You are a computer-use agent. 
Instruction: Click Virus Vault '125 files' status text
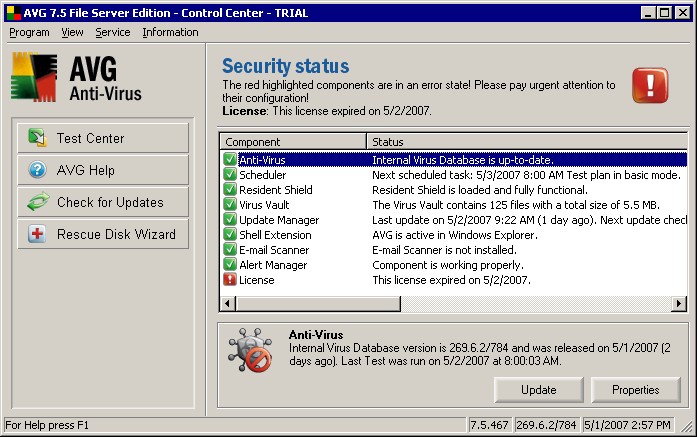[516, 205]
